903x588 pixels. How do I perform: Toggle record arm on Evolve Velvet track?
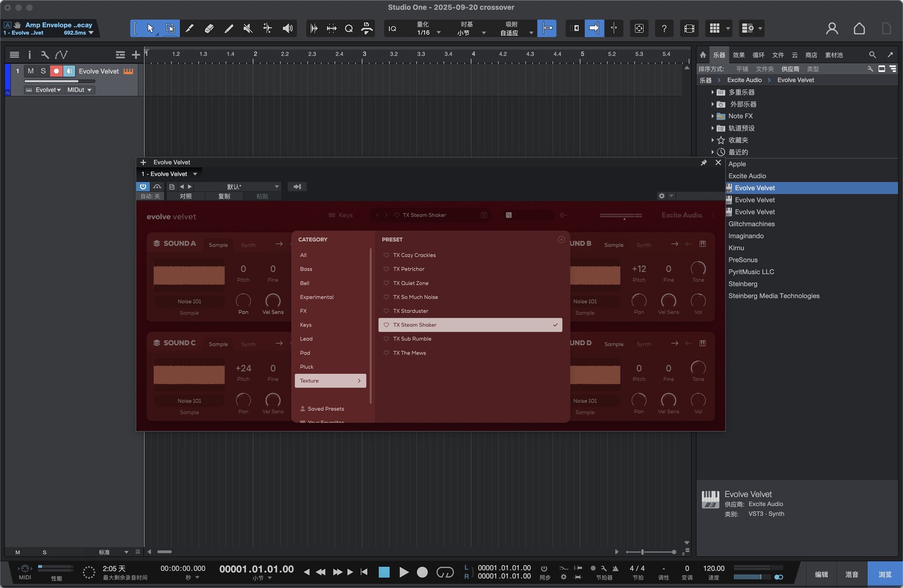coord(56,71)
